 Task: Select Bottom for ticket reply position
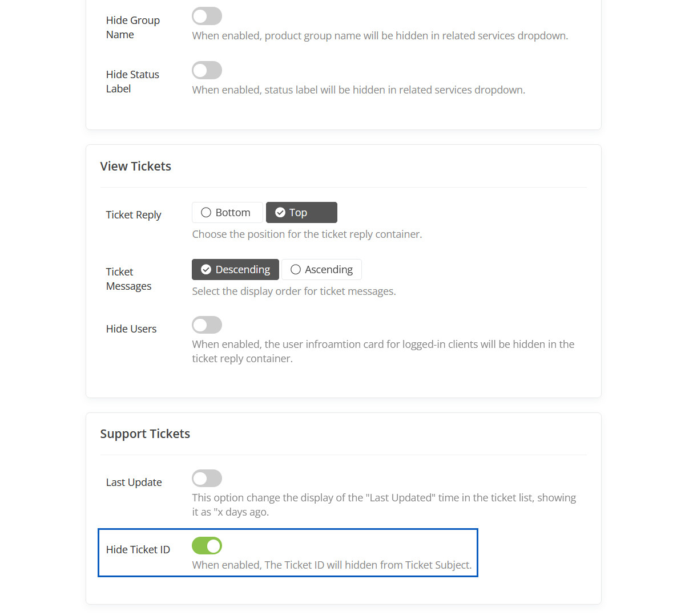227,212
